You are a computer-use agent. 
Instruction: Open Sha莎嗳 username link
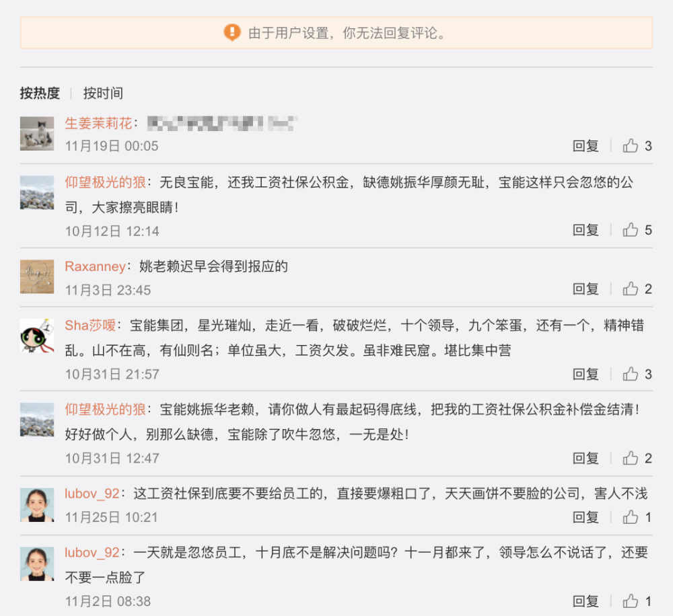tap(91, 325)
